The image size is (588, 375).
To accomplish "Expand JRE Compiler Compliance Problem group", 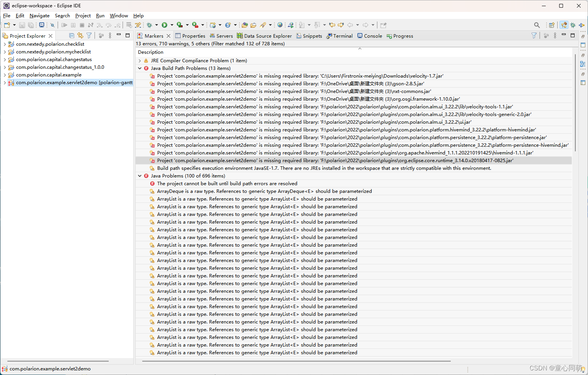I will [x=140, y=61].
